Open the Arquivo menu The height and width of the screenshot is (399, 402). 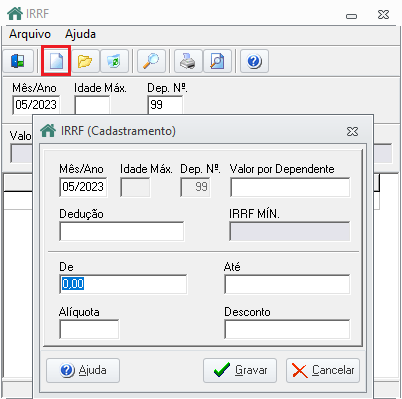pos(30,34)
